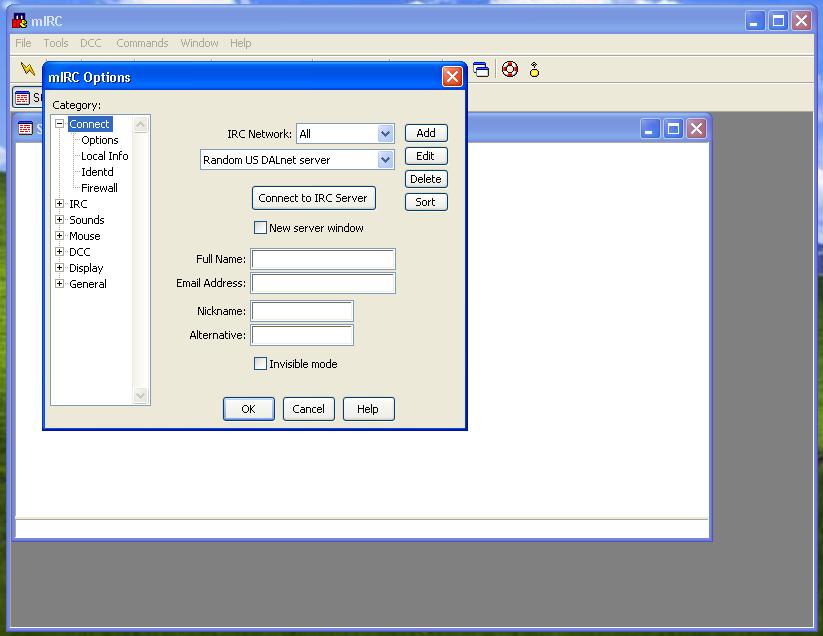The width and height of the screenshot is (823, 636).
Task: Focus the Email Address input field
Action: tap(323, 283)
